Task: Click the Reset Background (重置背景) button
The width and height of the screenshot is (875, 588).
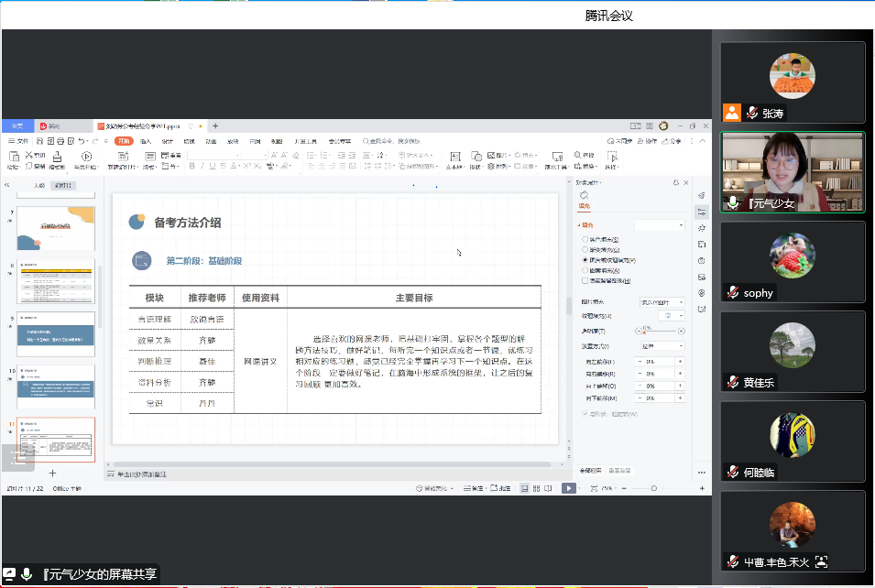Action: 619,471
